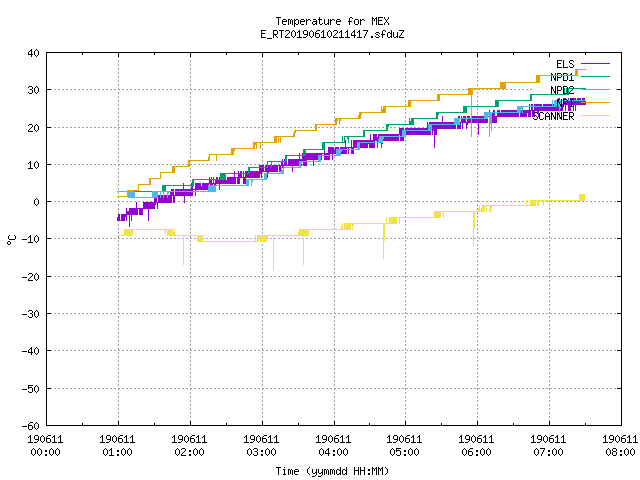Click the 'Time (yymmdd HH:MM)' axis title
640x480 pixels.
332,471
